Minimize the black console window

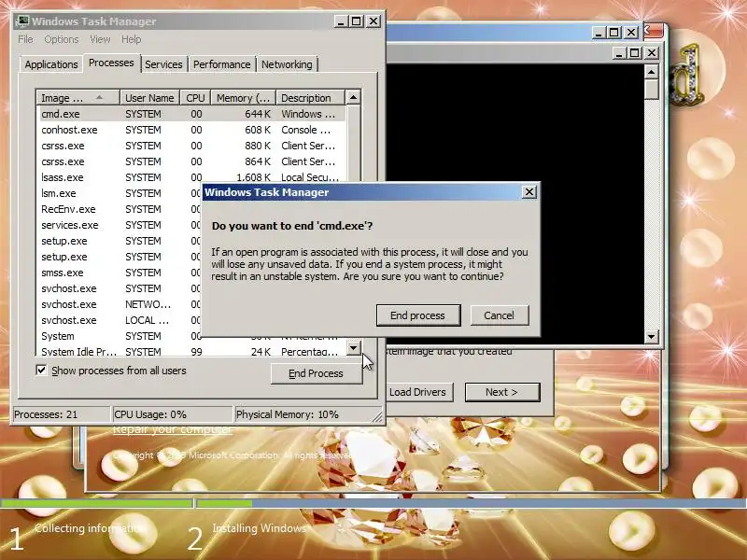pos(619,53)
